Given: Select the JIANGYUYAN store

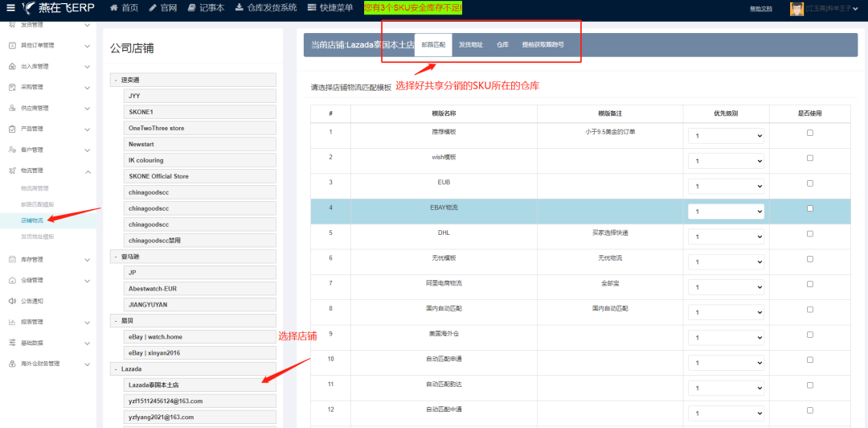Looking at the screenshot, I should click(x=200, y=305).
